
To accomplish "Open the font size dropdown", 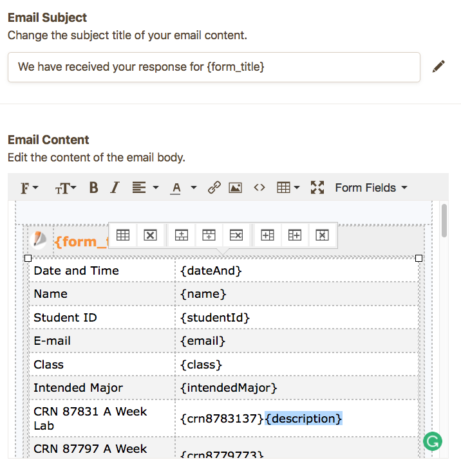I will tap(65, 188).
